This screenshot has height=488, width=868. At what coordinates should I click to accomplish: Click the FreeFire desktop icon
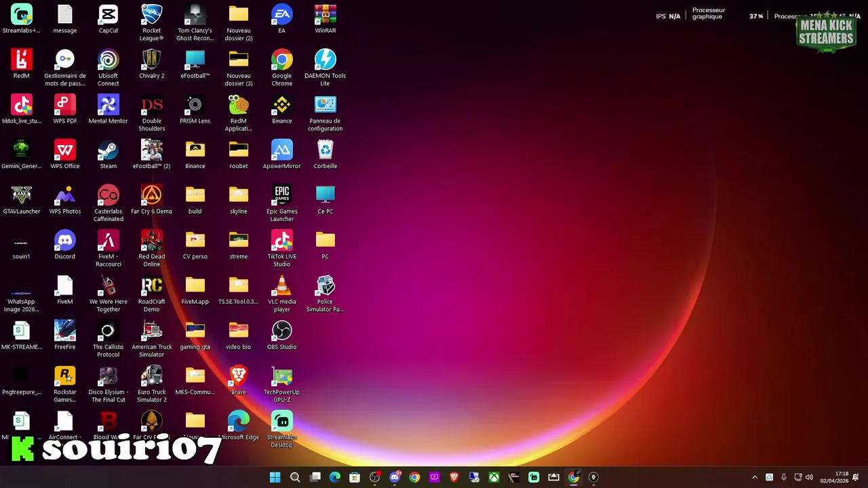[65, 335]
